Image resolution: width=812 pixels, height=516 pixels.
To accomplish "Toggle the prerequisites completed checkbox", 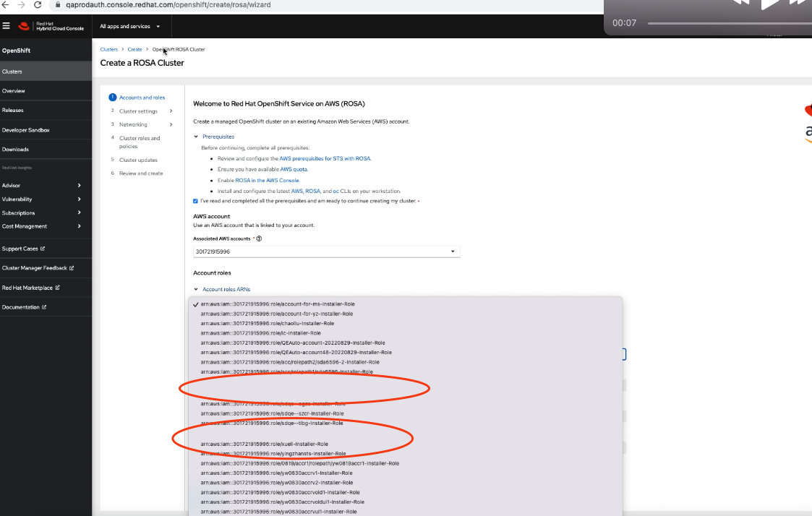I will (x=195, y=201).
